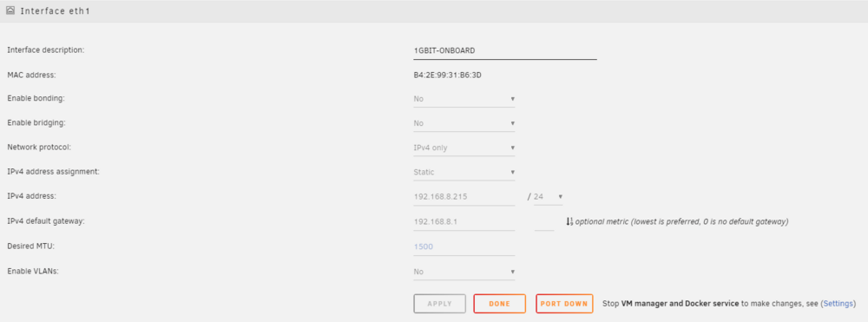Click the APPLY button
The height and width of the screenshot is (322, 868).
(x=439, y=304)
